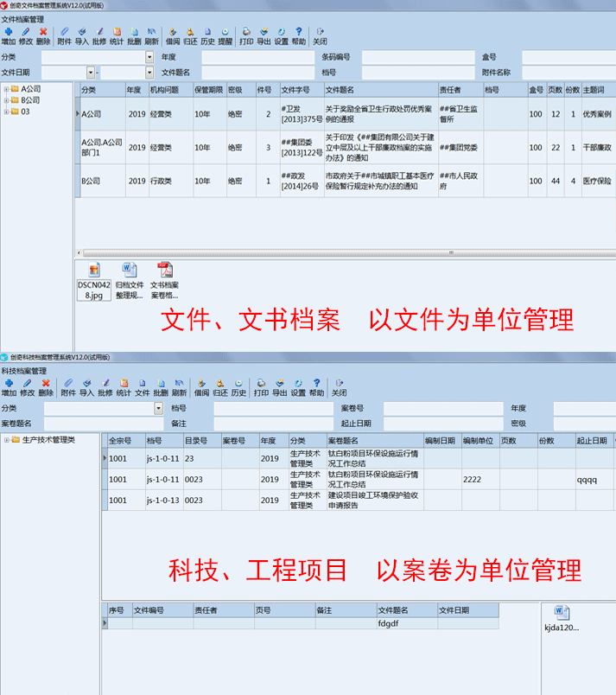Expand A公司 tree node
616x695 pixels.
point(6,89)
